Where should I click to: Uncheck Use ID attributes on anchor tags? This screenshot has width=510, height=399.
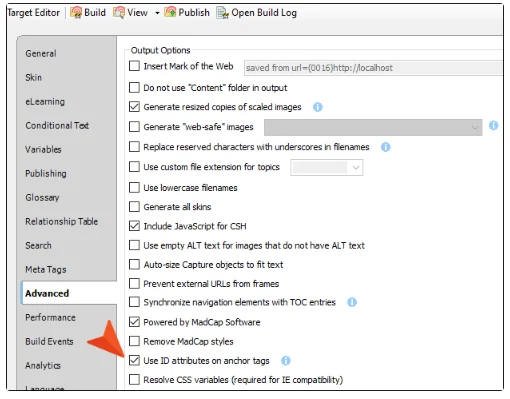point(134,360)
